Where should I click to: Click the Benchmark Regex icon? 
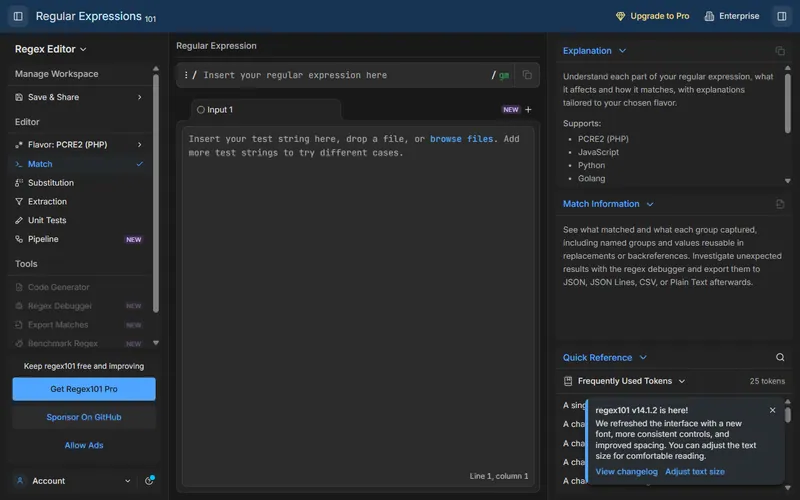tap(19, 343)
